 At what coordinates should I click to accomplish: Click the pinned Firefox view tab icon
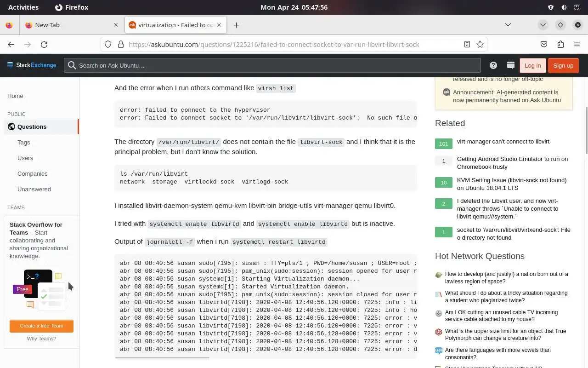click(9, 25)
